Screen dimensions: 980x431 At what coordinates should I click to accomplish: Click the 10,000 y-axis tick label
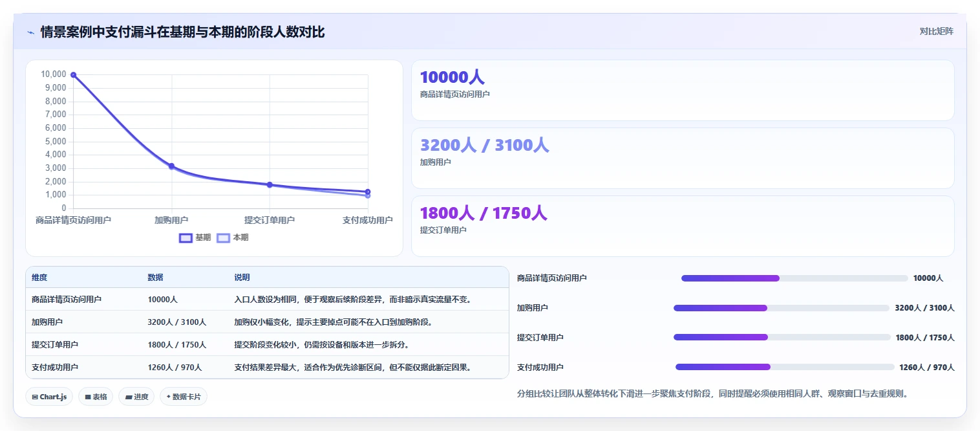tap(53, 74)
